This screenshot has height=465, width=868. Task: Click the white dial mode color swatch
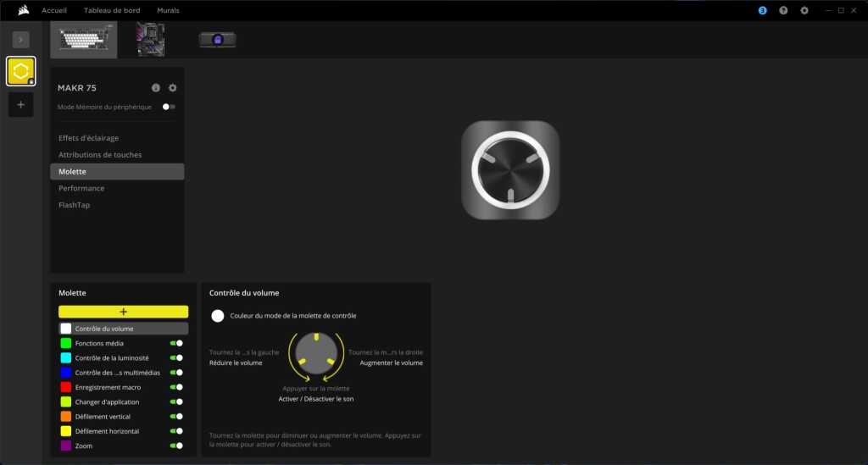point(218,316)
